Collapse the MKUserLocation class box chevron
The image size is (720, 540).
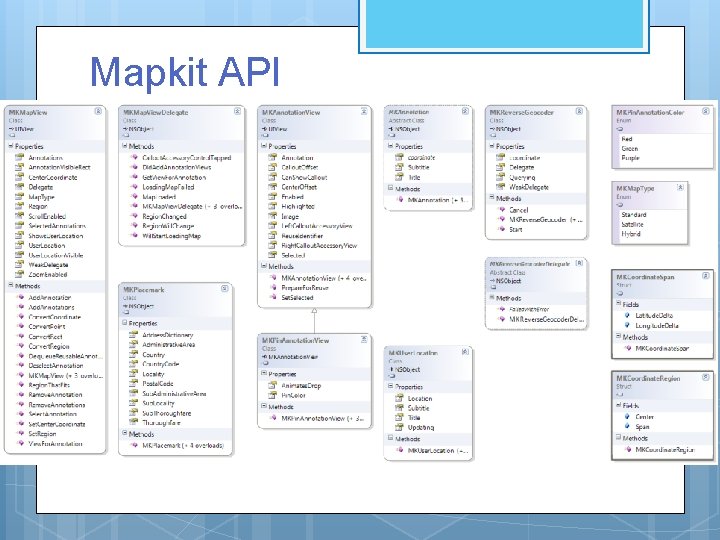[x=465, y=352]
